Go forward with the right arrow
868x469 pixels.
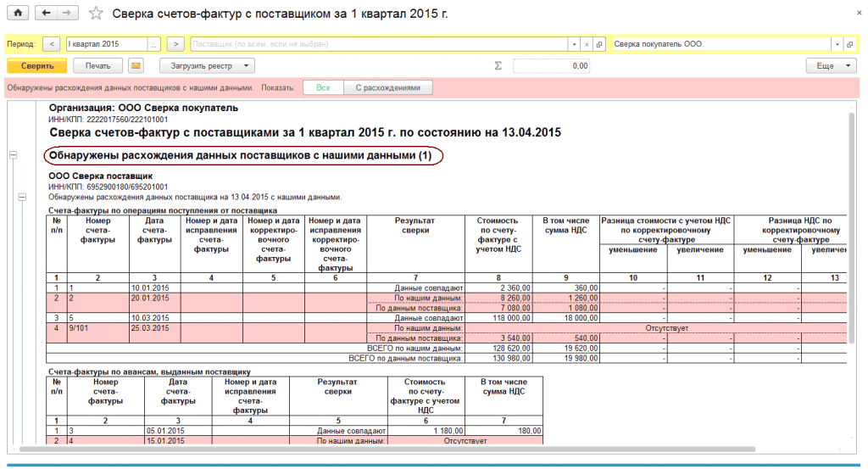point(69,14)
